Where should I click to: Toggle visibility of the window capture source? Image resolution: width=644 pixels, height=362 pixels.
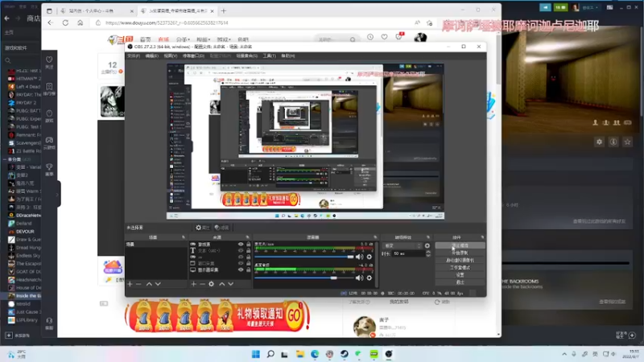pyautogui.click(x=241, y=264)
